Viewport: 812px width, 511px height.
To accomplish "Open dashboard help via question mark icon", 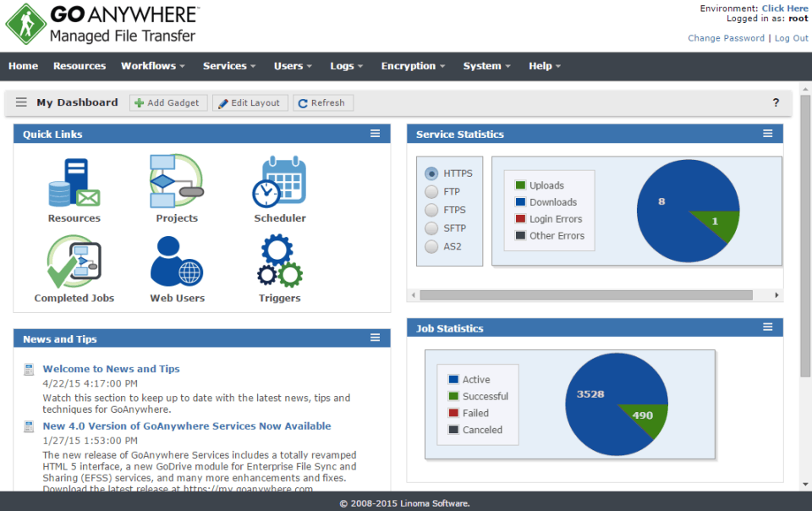I will 776,102.
